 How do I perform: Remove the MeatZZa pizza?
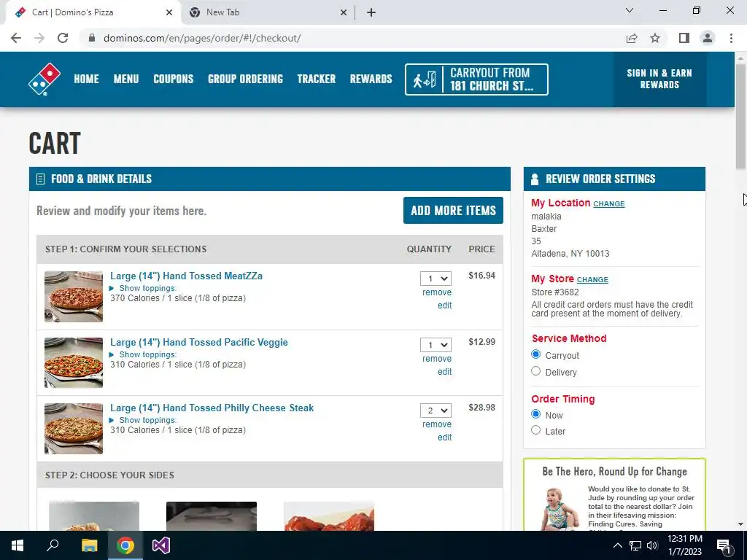(x=437, y=292)
